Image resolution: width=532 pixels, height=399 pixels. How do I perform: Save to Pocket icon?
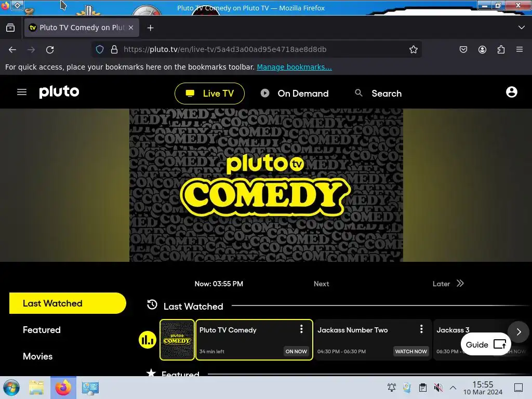[463, 49]
